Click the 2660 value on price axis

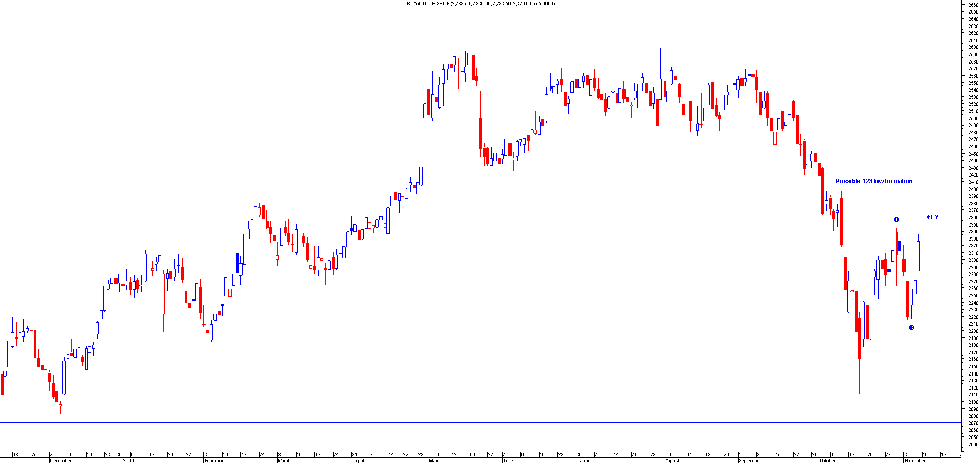[973, 5]
